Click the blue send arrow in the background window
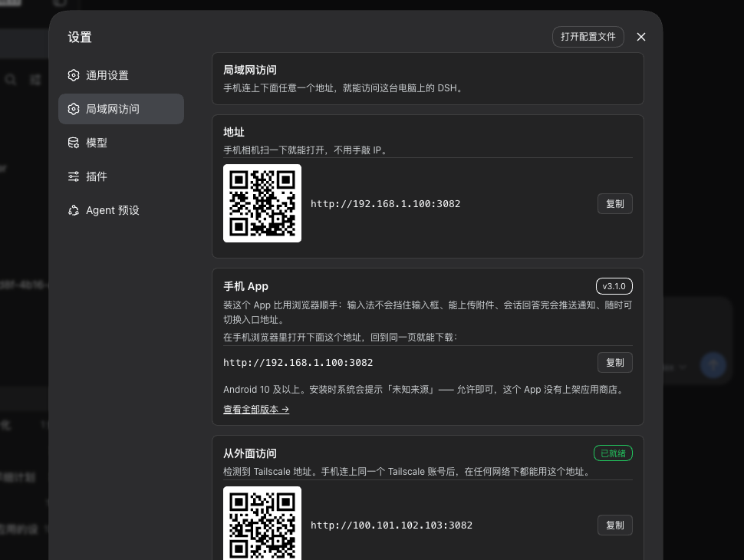Image resolution: width=744 pixels, height=560 pixels. point(713,365)
